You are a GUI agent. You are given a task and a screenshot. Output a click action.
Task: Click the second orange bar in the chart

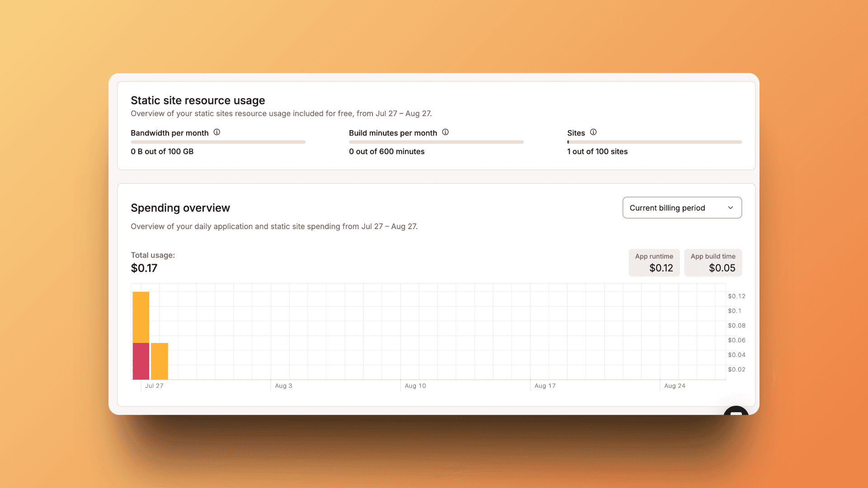tap(160, 361)
